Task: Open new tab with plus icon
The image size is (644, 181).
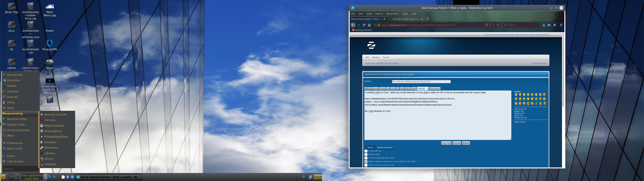Action: (x=428, y=19)
